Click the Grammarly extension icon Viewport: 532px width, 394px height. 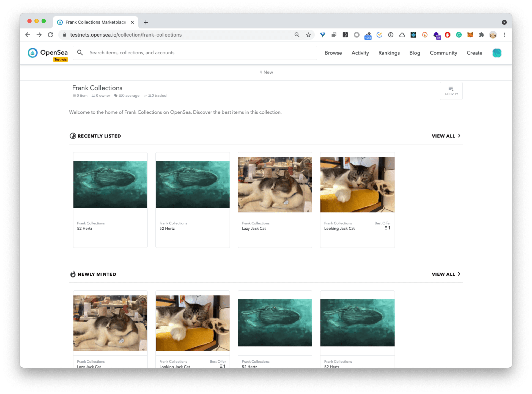click(459, 35)
